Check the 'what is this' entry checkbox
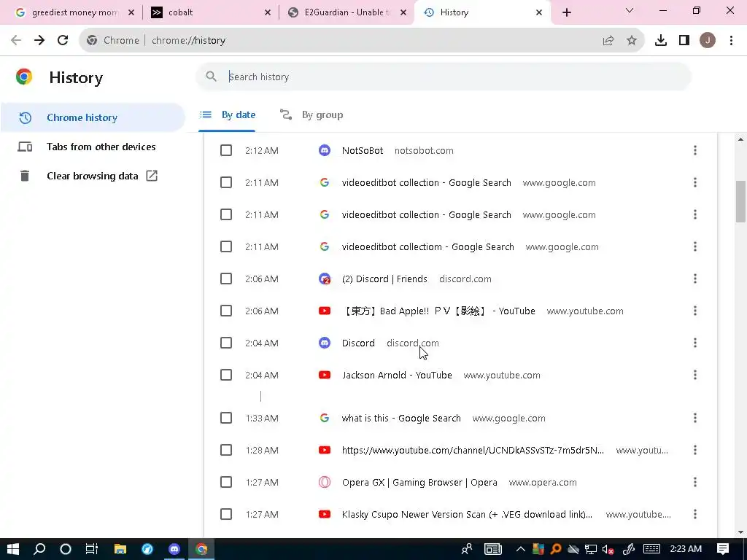This screenshot has width=747, height=560. tap(226, 418)
